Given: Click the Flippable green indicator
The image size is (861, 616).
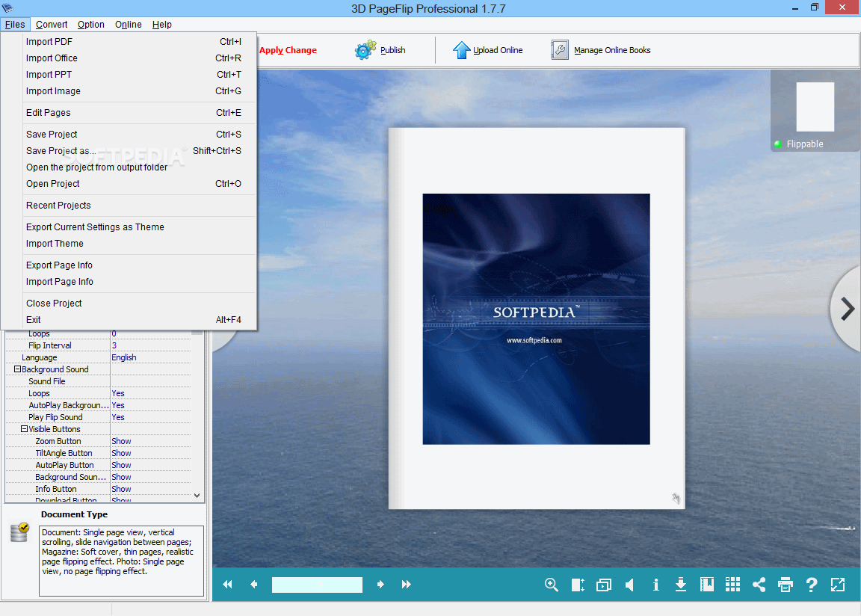Looking at the screenshot, I should pyautogui.click(x=777, y=144).
